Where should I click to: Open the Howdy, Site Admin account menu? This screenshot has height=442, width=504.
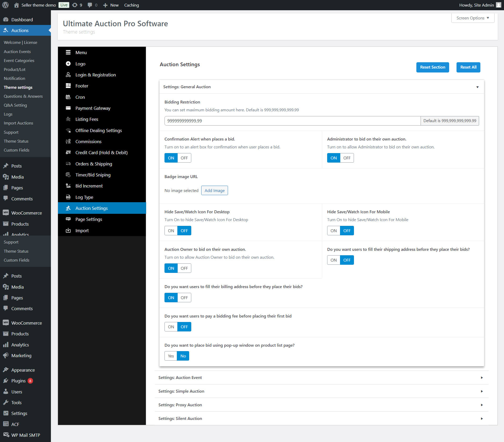[480, 5]
